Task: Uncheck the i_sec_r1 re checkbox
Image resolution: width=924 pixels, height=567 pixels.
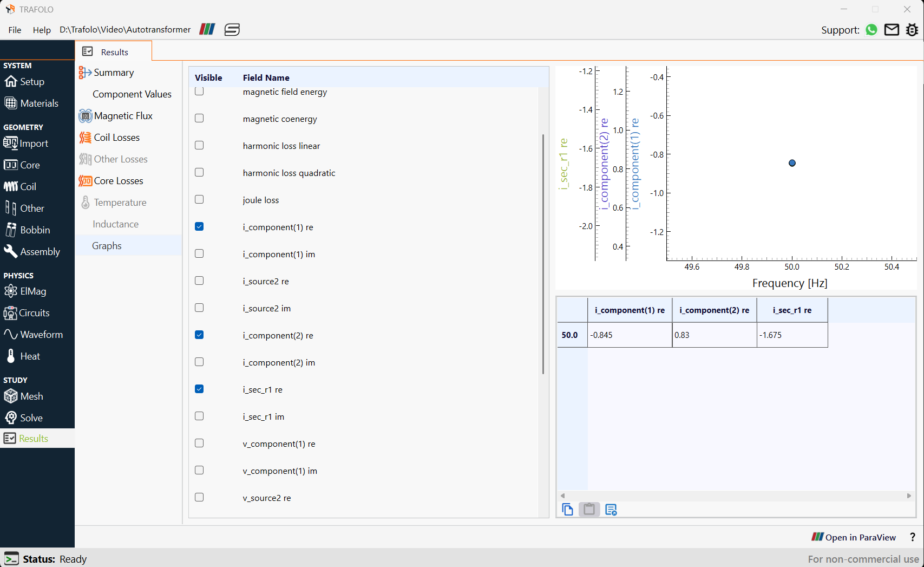Action: (x=199, y=389)
